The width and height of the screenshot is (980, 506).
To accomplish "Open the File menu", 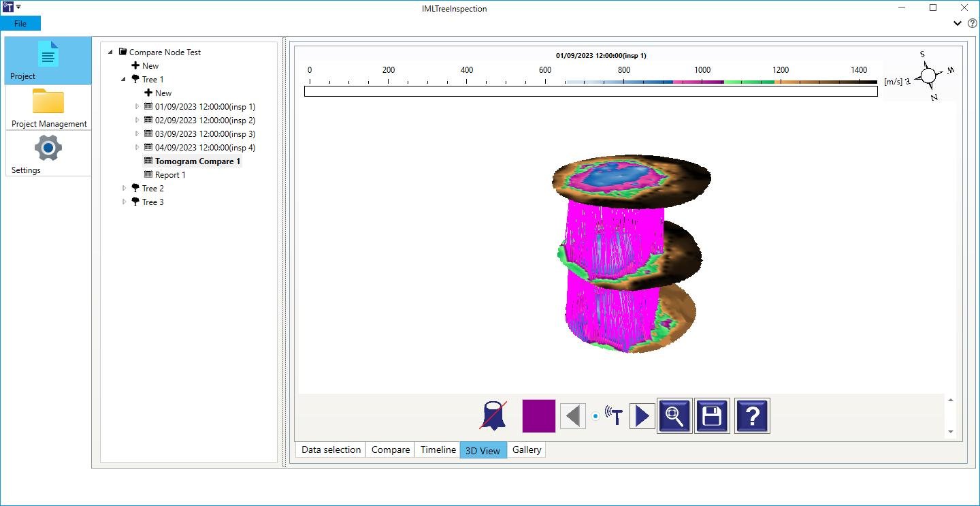I will 20,23.
